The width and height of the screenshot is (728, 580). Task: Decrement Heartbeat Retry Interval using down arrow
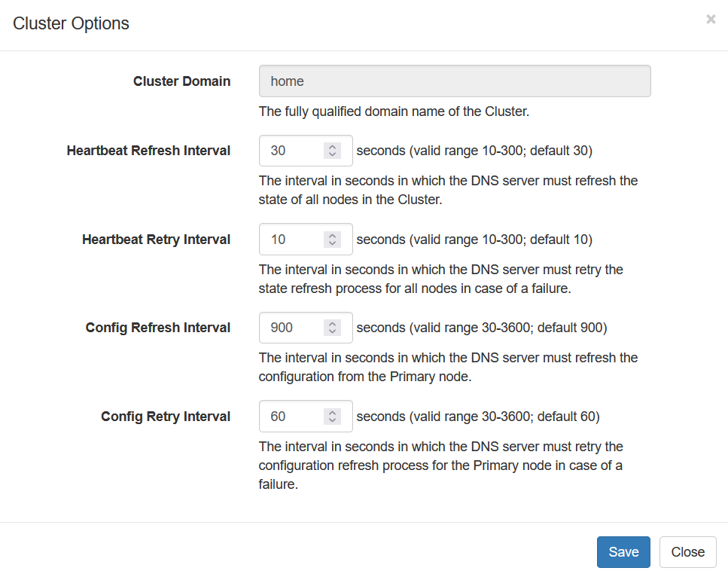(332, 244)
